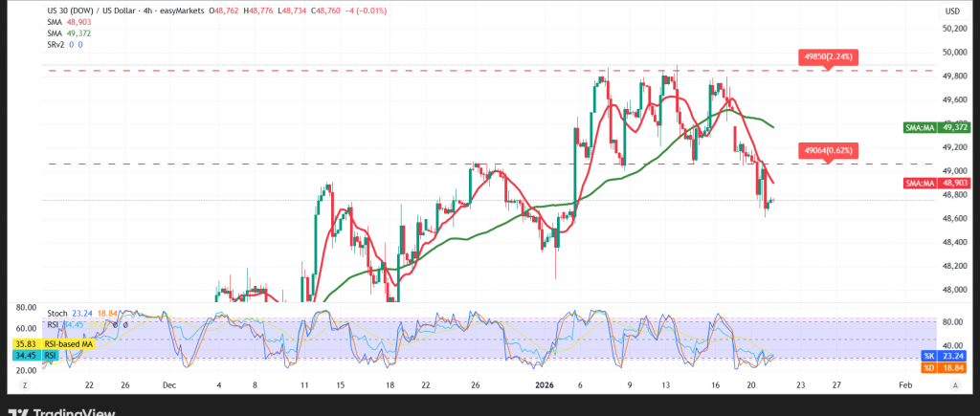Click the orange %D 18.84 value tag
Screen dimensions: 980x416
pos(940,367)
